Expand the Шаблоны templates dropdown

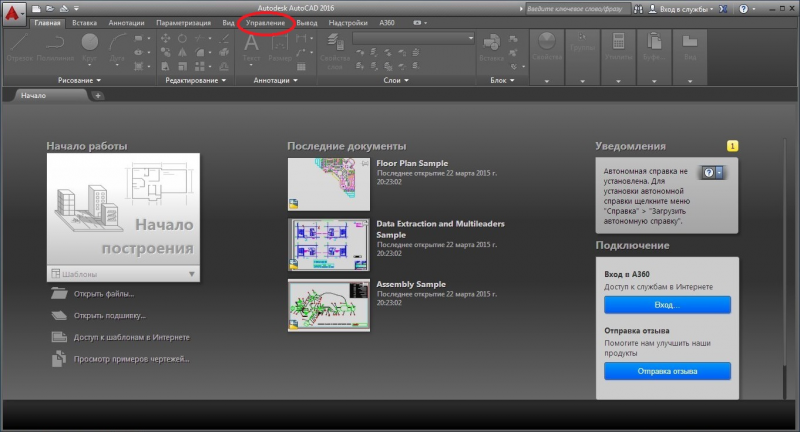click(x=191, y=273)
